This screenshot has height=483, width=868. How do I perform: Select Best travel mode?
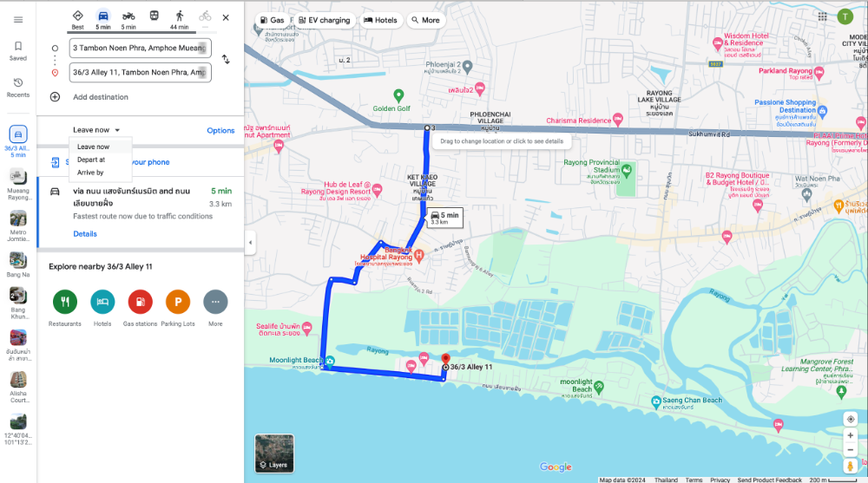click(x=77, y=19)
